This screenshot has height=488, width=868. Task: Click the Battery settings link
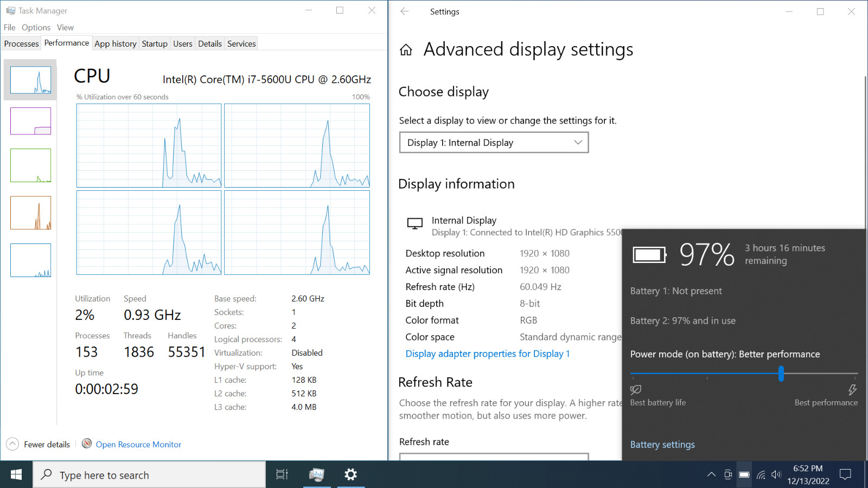[x=662, y=445]
